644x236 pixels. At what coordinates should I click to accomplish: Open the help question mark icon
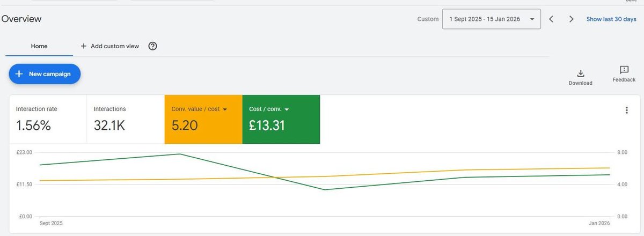click(x=152, y=46)
